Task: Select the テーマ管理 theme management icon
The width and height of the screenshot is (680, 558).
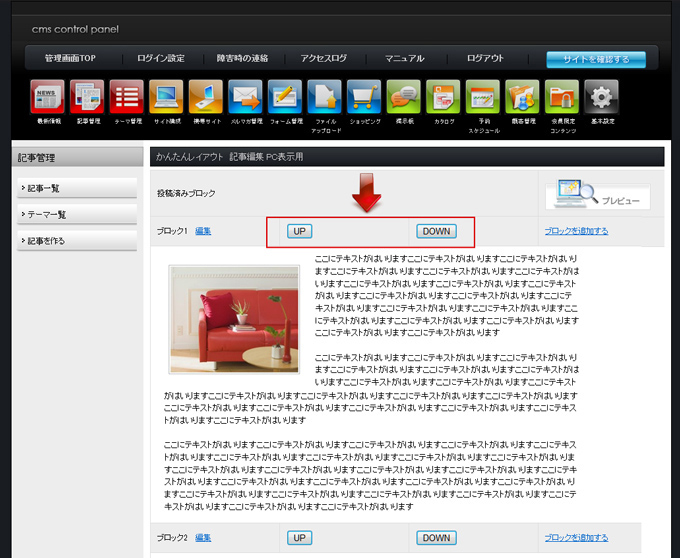Action: (x=127, y=98)
